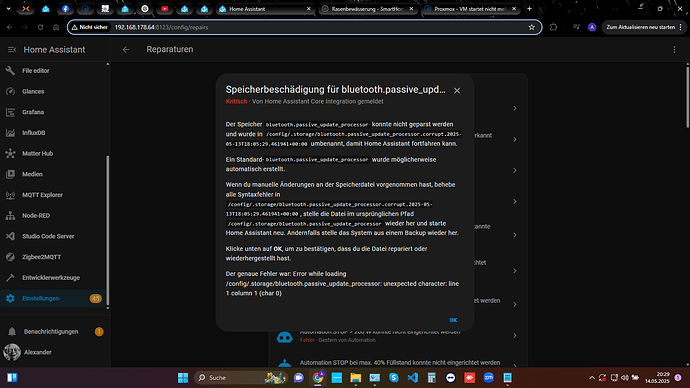690x388 pixels.
Task: Bookmark this page with the star icon
Action: (x=532, y=27)
